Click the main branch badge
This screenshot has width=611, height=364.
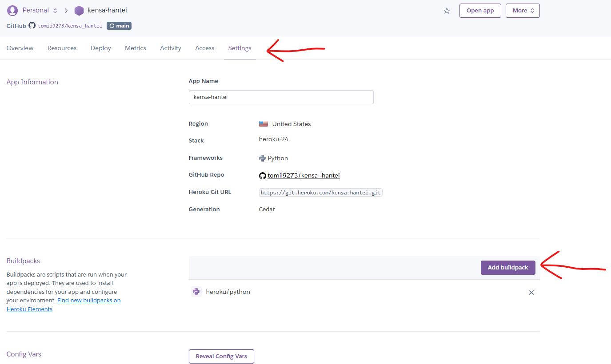[119, 26]
